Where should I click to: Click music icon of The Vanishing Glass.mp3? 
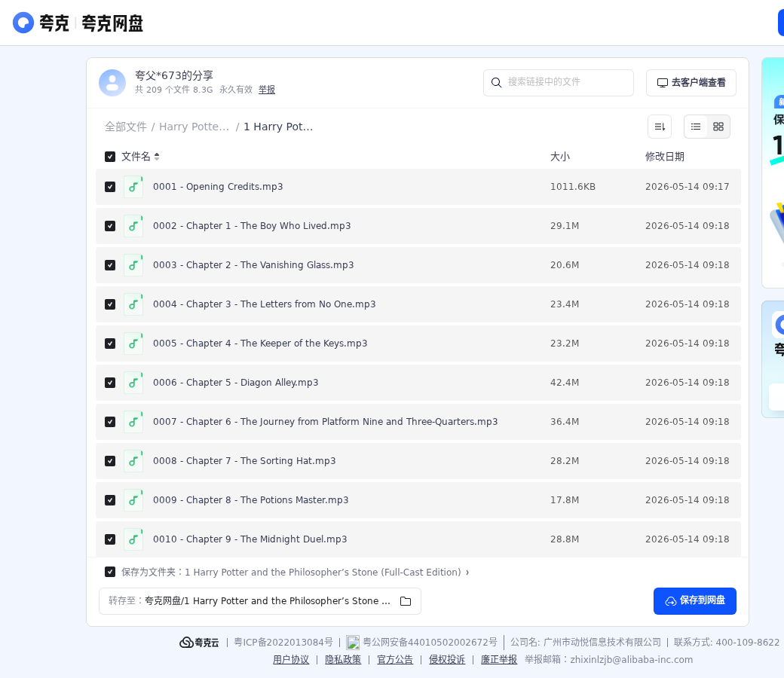(x=133, y=265)
